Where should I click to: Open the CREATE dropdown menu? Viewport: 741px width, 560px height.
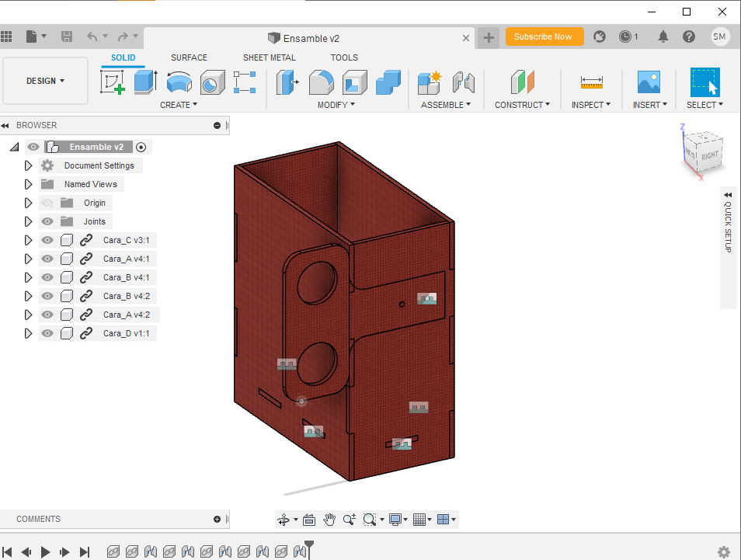click(x=179, y=105)
